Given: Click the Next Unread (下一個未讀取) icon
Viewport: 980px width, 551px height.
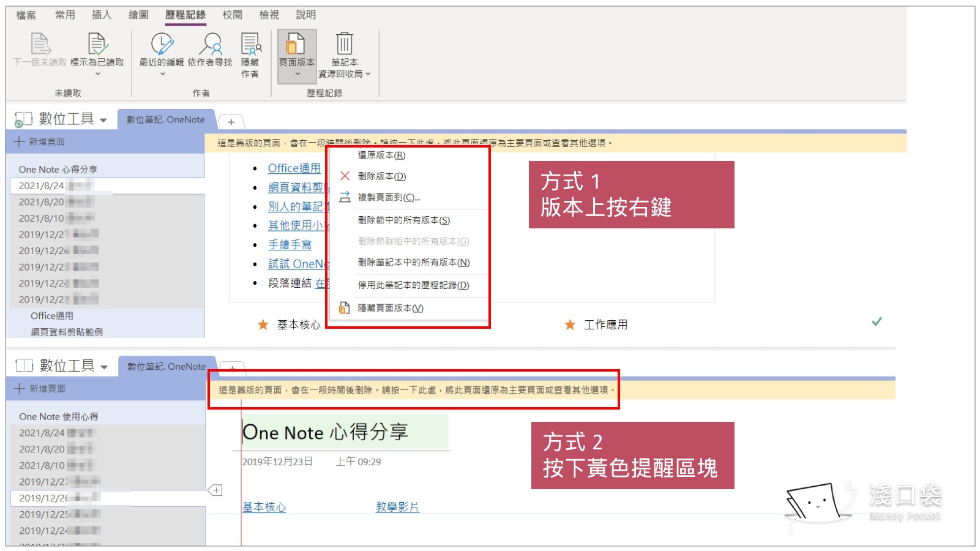Looking at the screenshot, I should click(x=40, y=45).
